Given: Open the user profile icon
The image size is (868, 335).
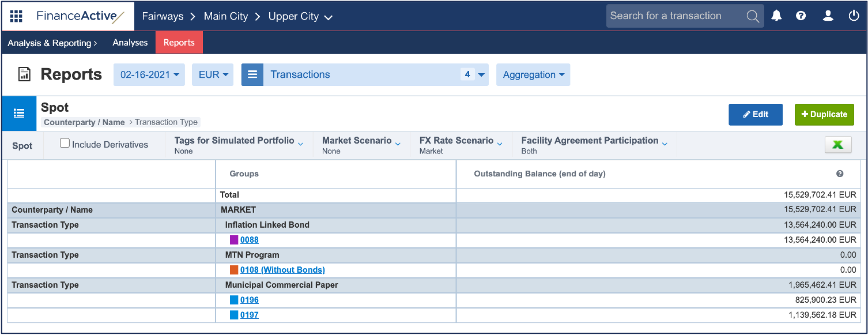Looking at the screenshot, I should point(828,16).
